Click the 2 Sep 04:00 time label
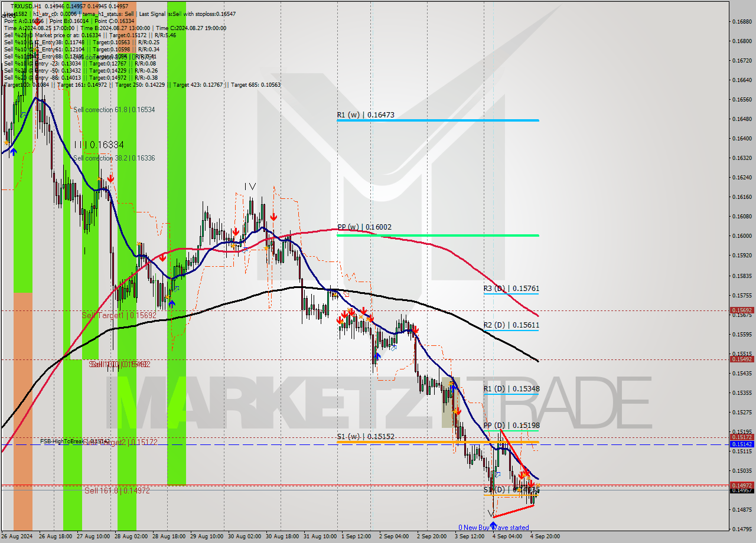The image size is (756, 543). (x=394, y=537)
